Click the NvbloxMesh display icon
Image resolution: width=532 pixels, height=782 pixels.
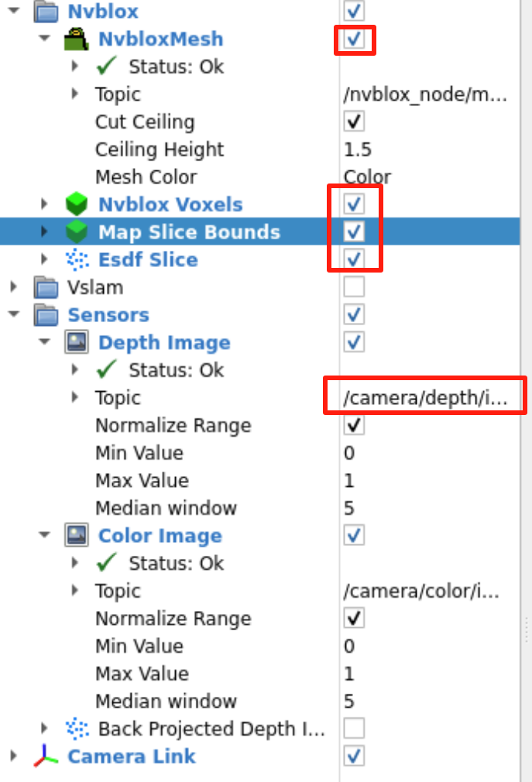tap(77, 39)
